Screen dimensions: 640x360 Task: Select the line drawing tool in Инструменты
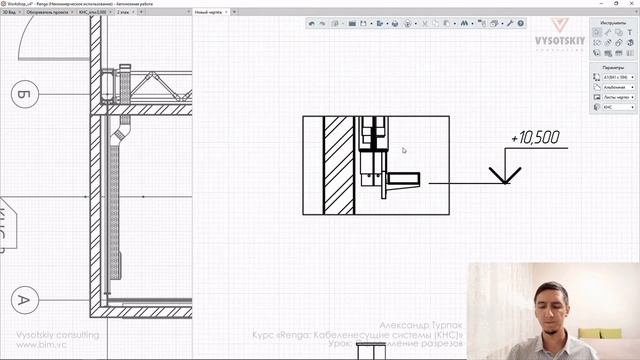608,32
